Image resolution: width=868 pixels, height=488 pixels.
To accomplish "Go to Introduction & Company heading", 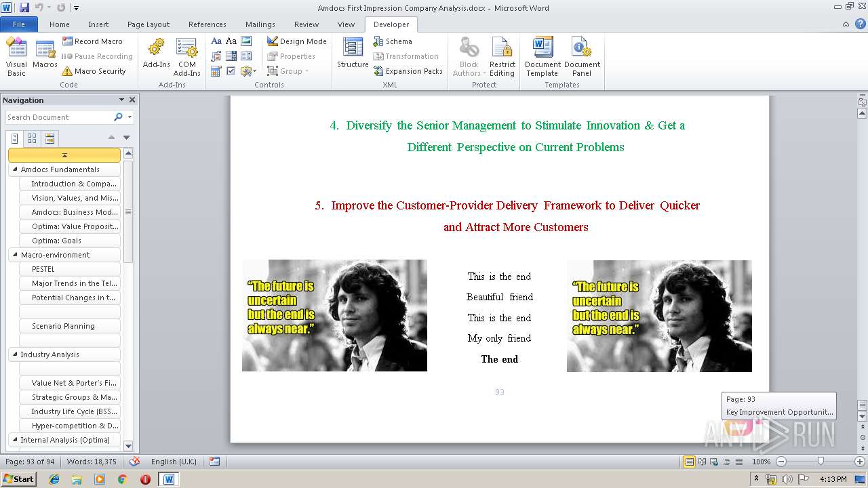I will coord(70,184).
